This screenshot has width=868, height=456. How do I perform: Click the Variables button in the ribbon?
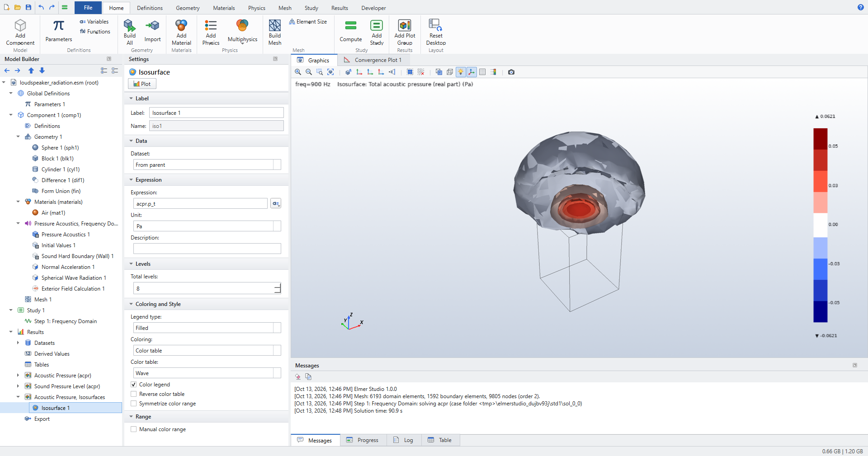pos(94,22)
